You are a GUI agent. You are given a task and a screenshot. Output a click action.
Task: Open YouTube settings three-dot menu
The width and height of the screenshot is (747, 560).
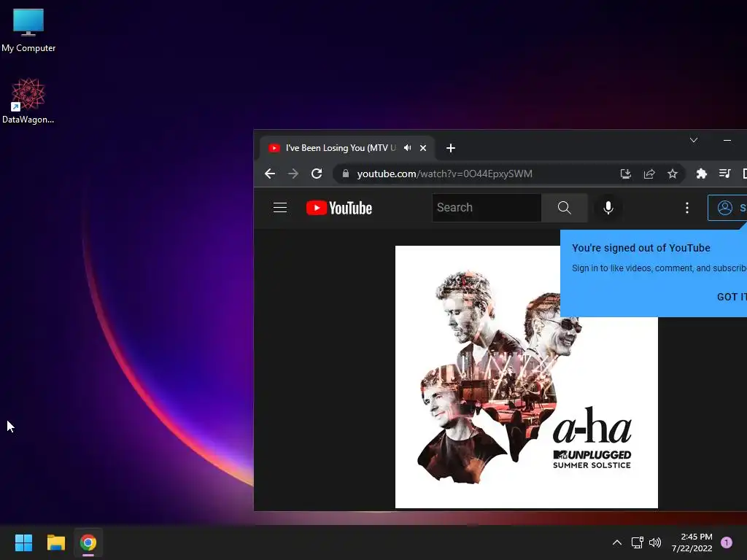coord(687,208)
